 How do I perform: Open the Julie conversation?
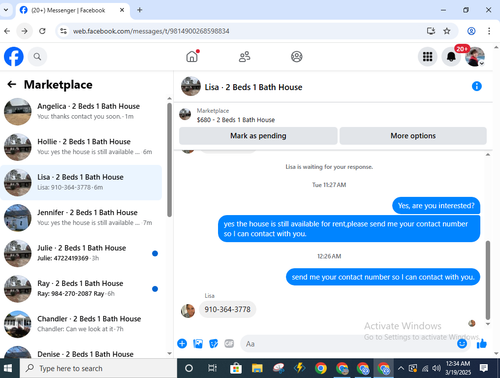click(81, 253)
